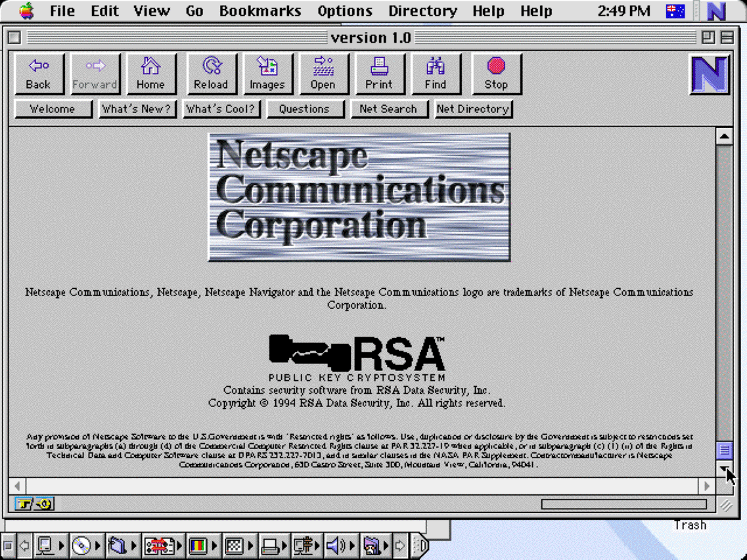747x560 pixels.
Task: Click the control strip left scroll arrow
Action: pyautogui.click(x=24, y=546)
